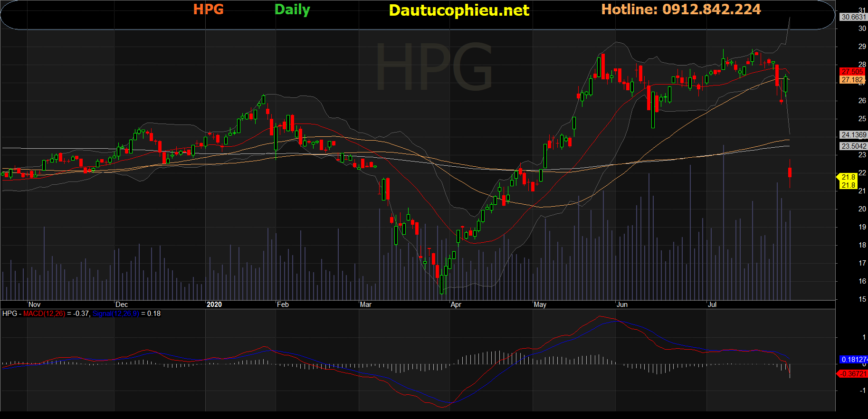868x419 pixels.
Task: Click the Hotline phone number text
Action: coord(681,10)
